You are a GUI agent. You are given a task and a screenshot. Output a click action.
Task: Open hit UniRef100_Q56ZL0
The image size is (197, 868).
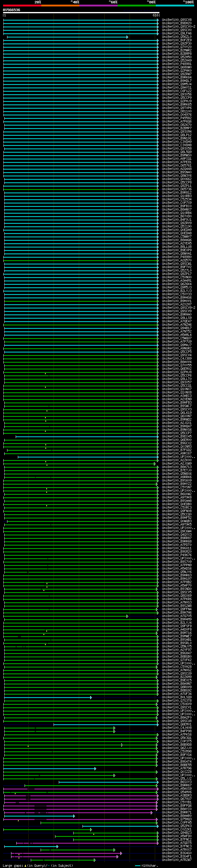(x=177, y=37)
